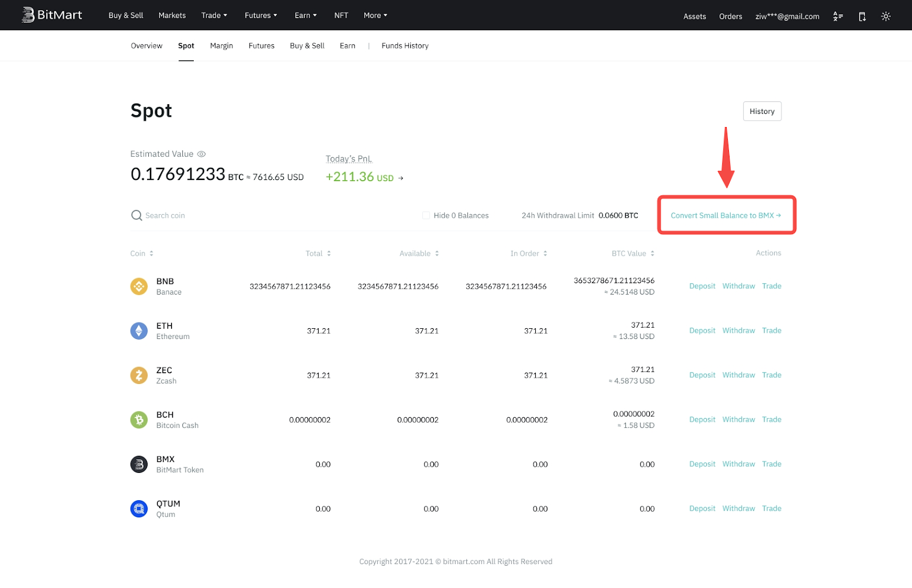Screen dimensions: 912x588
Task: Expand the Futures dropdown in top bar
Action: pos(261,15)
